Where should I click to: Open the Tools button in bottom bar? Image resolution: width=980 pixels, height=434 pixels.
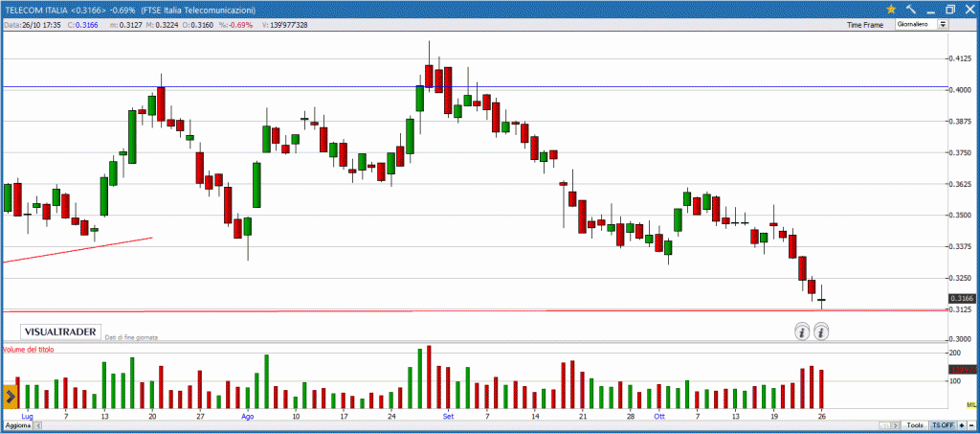click(x=915, y=424)
